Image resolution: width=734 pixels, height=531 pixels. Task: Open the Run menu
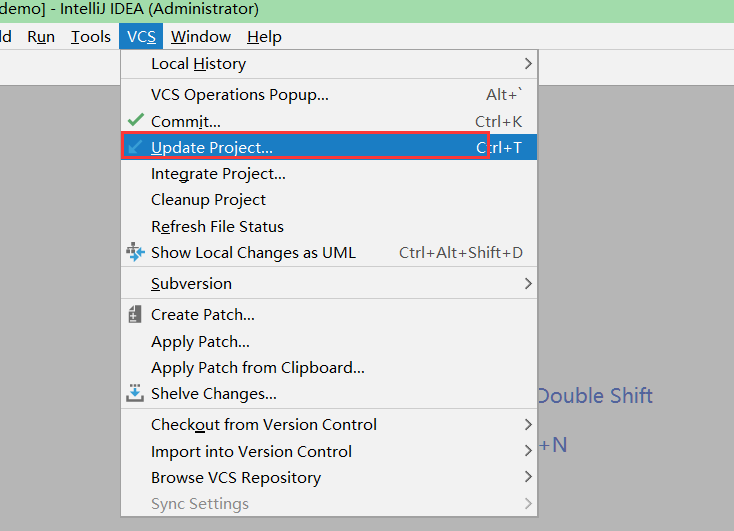[x=41, y=37]
